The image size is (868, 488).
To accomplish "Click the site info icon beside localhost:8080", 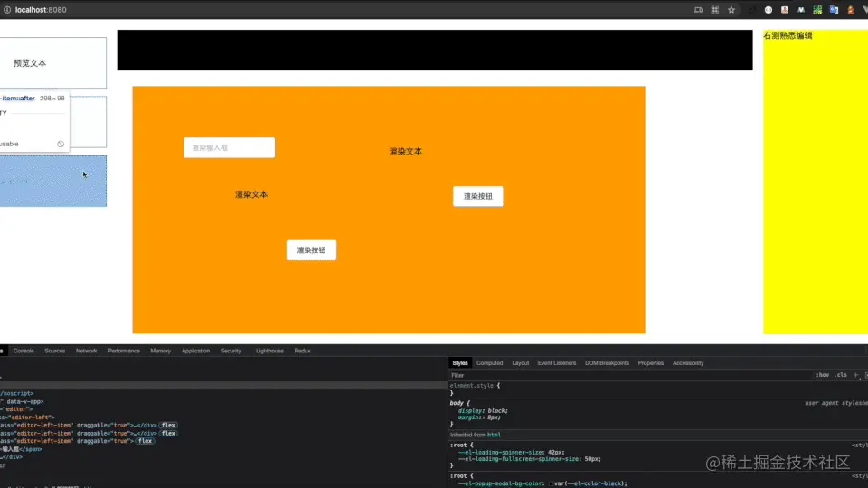I will pos(7,9).
